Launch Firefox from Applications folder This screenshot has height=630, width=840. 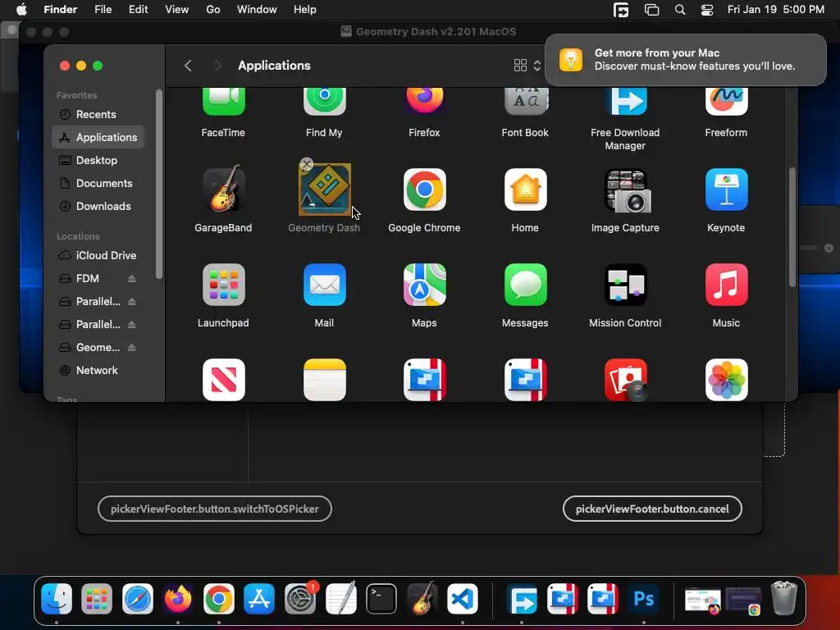(424, 102)
